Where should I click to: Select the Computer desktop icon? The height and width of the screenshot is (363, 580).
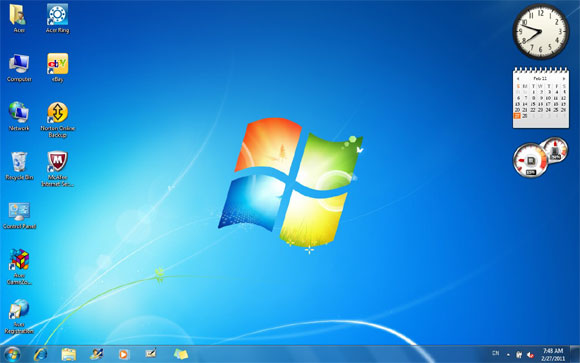[x=19, y=68]
